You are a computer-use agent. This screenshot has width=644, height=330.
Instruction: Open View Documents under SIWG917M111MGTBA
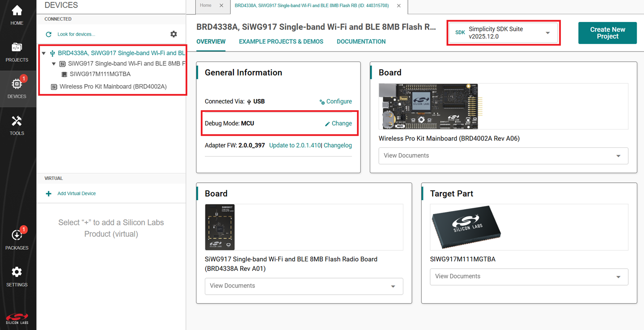tap(529, 277)
